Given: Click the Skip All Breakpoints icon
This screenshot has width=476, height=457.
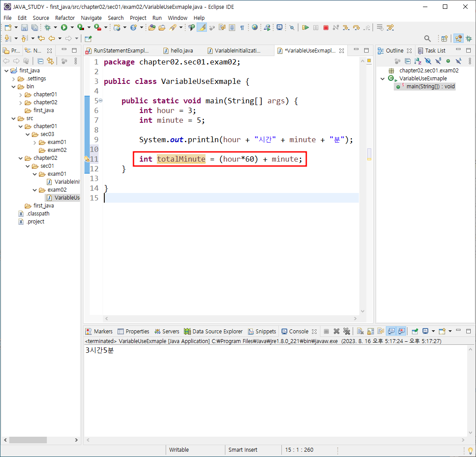Looking at the screenshot, I should (x=292, y=27).
